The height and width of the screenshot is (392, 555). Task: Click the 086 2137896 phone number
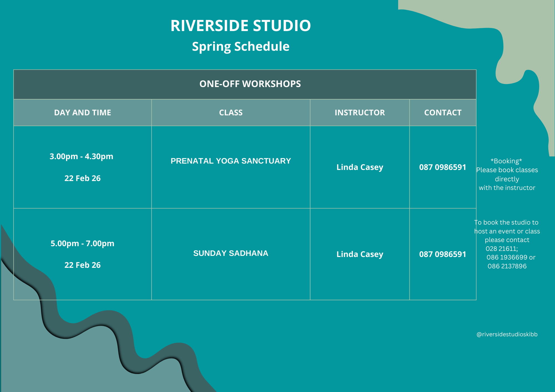(x=507, y=266)
